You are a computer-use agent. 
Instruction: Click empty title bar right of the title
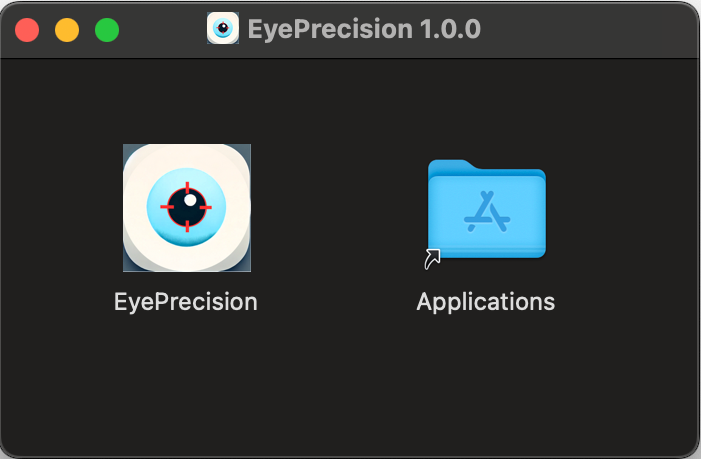586,29
